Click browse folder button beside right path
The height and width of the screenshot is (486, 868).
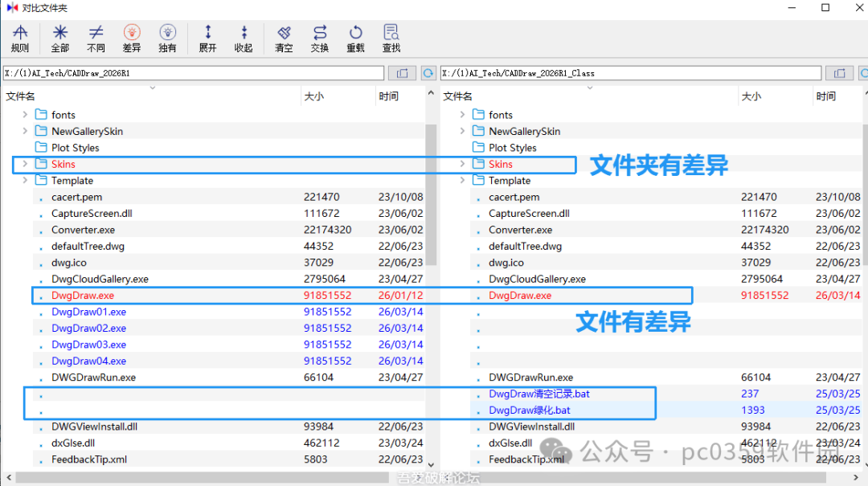(839, 73)
